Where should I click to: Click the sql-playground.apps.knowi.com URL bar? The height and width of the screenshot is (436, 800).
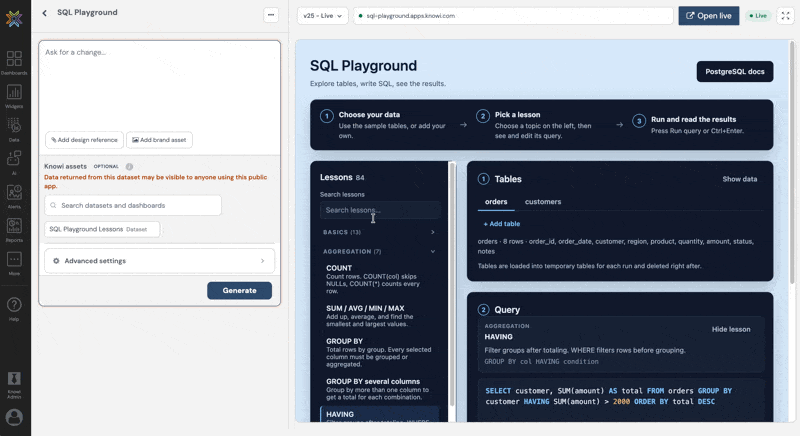click(513, 16)
